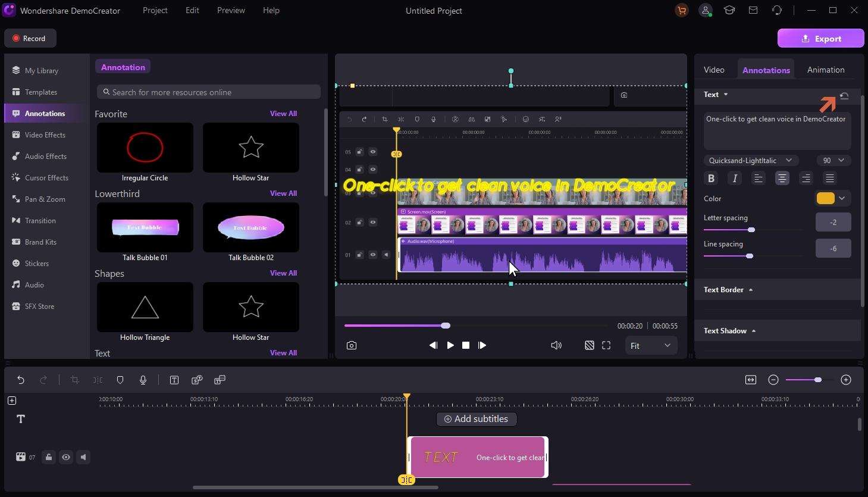Open the text color dropdown arrow
This screenshot has width=868, height=497.
point(842,198)
